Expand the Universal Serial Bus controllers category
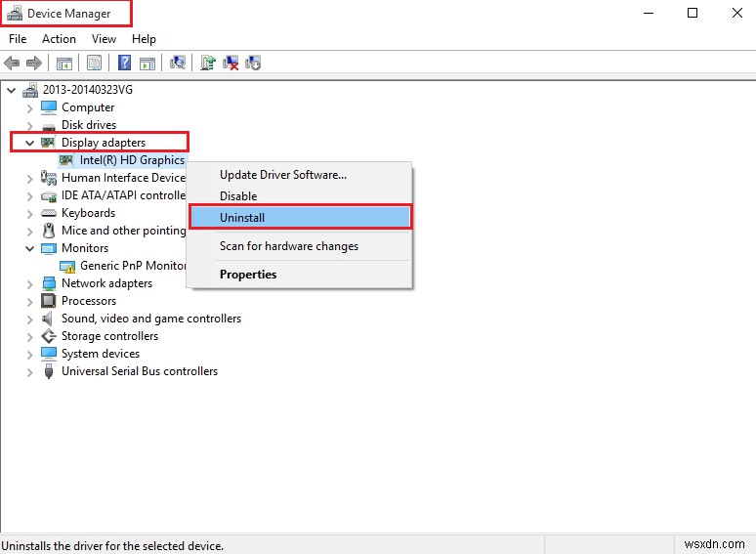Screen dimensions: 756x554 coord(30,372)
